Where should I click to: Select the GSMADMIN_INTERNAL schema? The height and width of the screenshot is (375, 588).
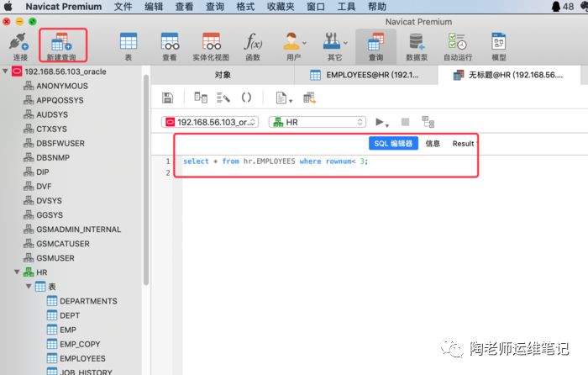78,230
